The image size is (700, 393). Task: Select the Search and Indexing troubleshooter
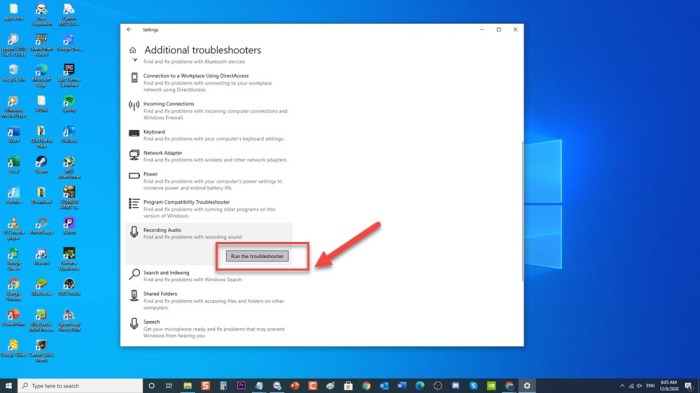click(209, 276)
